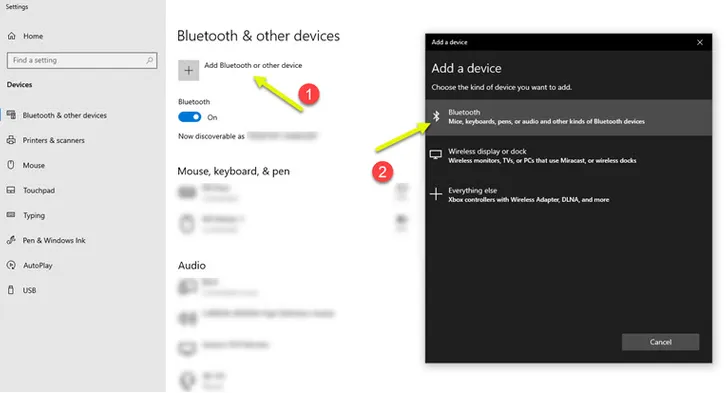
Task: Click the Mouse, keyboard, & pen heading
Action: pyautogui.click(x=233, y=171)
